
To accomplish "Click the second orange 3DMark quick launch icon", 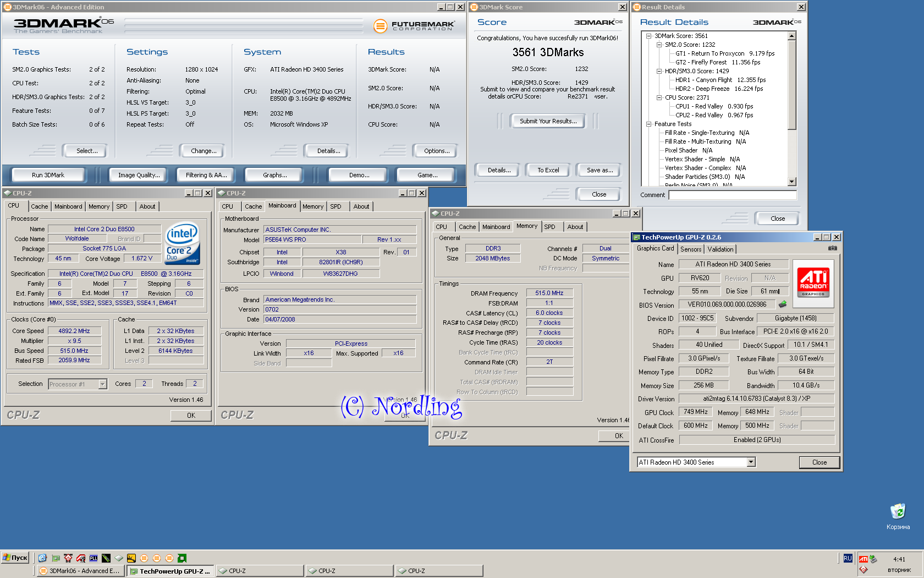I will (157, 558).
